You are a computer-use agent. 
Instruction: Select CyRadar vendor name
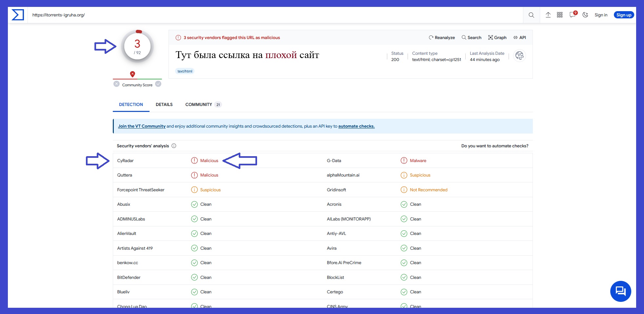click(125, 160)
